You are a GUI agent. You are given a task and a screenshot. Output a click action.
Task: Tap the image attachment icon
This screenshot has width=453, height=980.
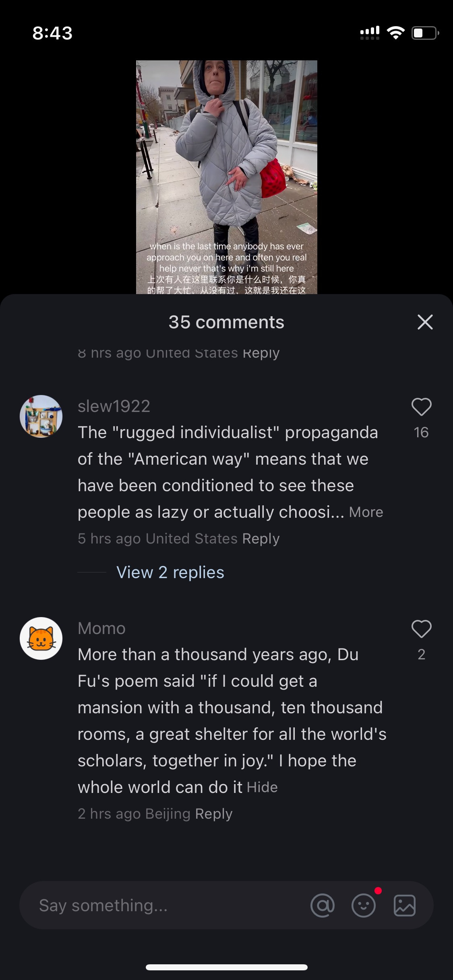(404, 905)
